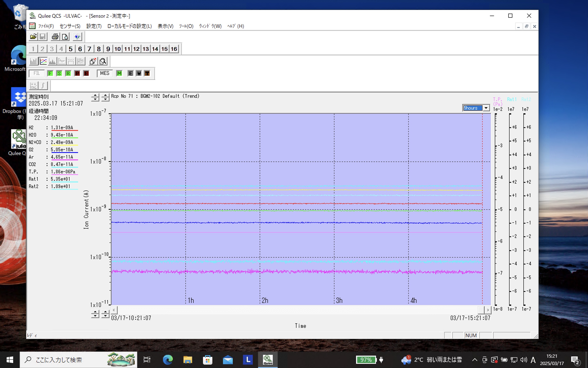The image size is (588, 368).
Task: Click the blue legend line under O2 value
Action: point(64,153)
